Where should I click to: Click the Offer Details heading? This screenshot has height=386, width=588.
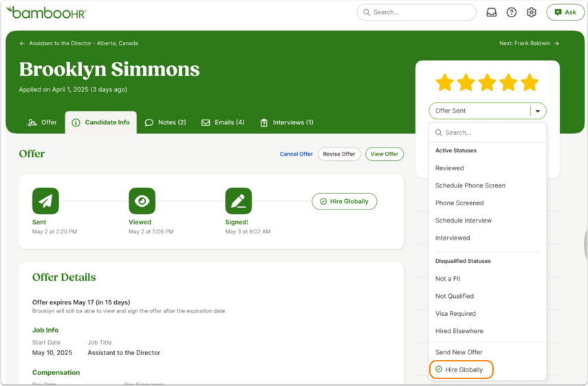click(x=64, y=277)
